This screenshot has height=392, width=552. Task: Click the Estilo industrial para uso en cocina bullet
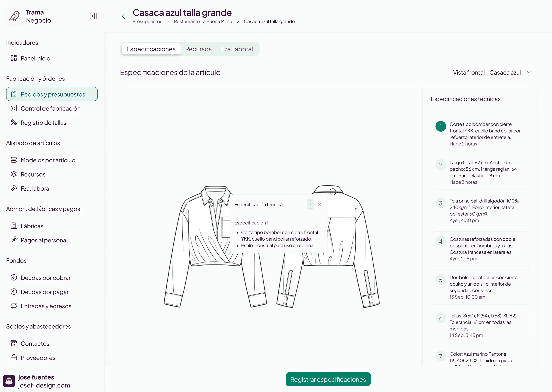[x=278, y=246]
